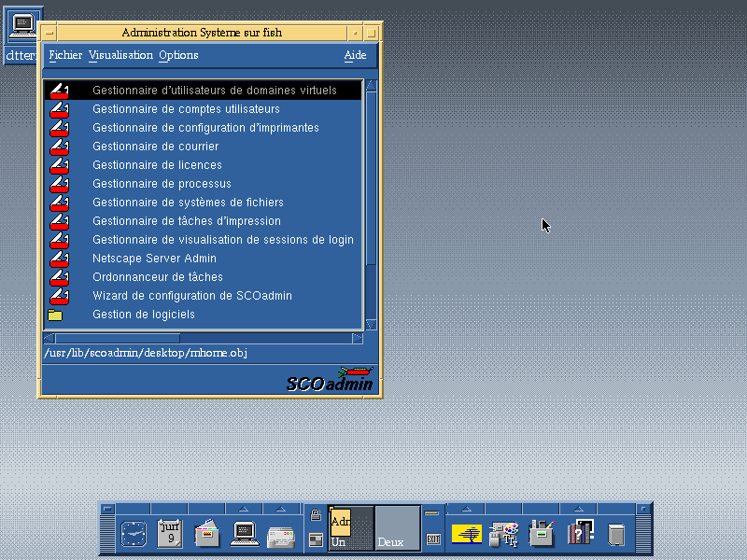Screen dimensions: 747x560
Task: Select "Gestionnaire de systèmes de fichiers" row
Action: coord(203,203)
